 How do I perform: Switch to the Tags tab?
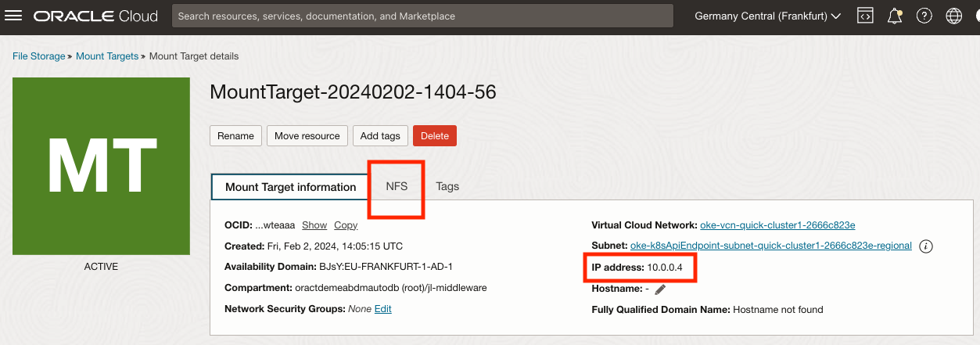447,186
